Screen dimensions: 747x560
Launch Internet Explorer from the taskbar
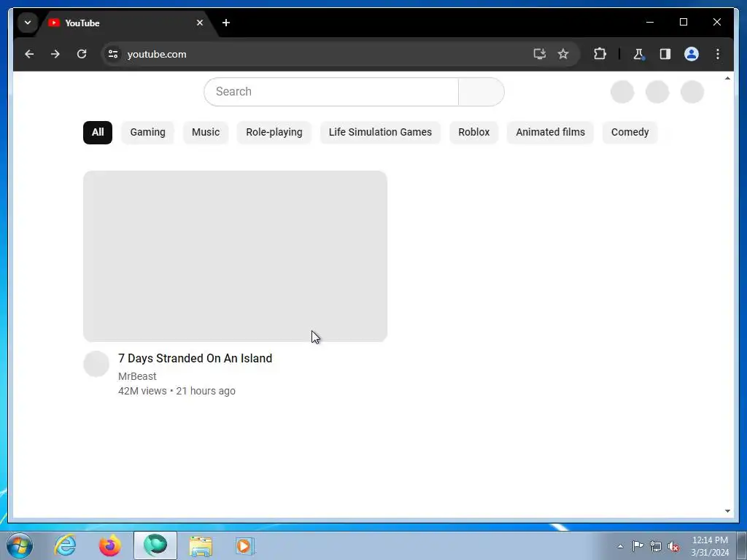65,545
